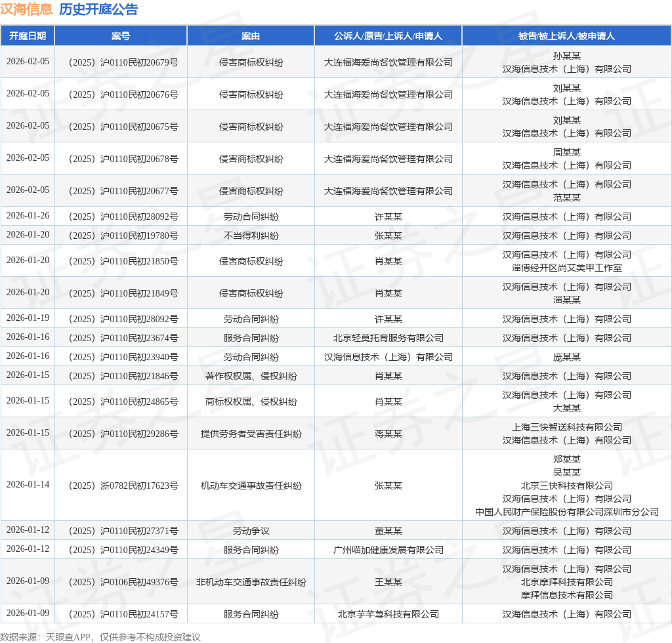The height and width of the screenshot is (643, 672).
Task: Click the 被告/被上诉人/被申请人 column header
Action: pyautogui.click(x=566, y=36)
